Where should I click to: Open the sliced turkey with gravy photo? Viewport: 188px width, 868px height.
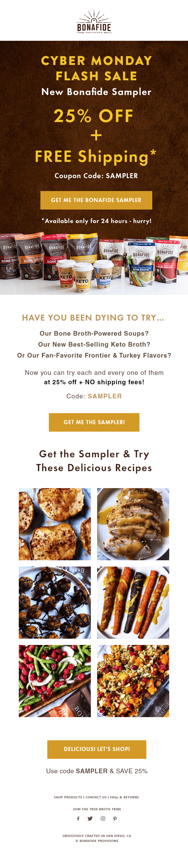click(133, 524)
